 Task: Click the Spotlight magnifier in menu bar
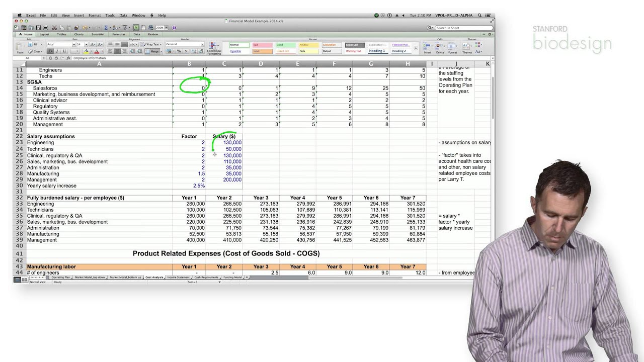coord(479,16)
